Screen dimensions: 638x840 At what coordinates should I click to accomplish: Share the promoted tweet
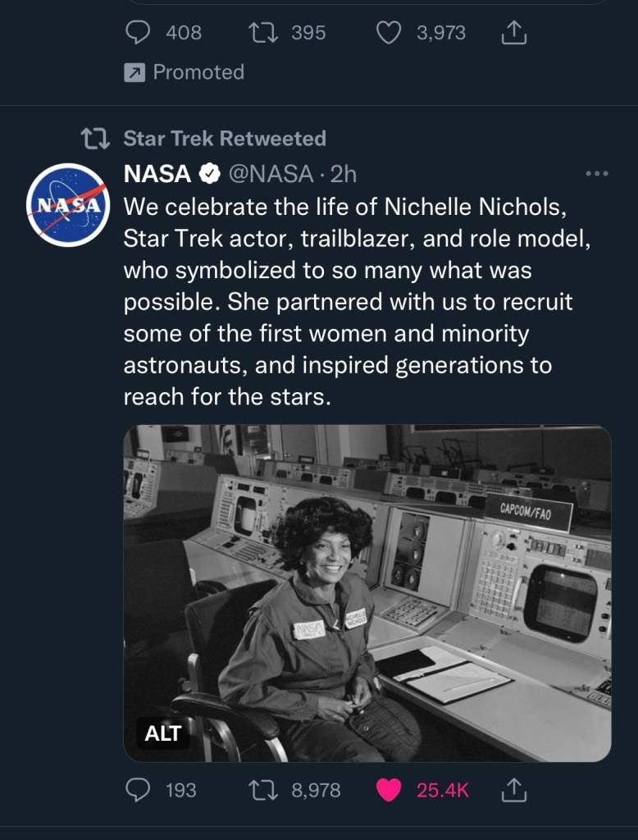click(512, 33)
